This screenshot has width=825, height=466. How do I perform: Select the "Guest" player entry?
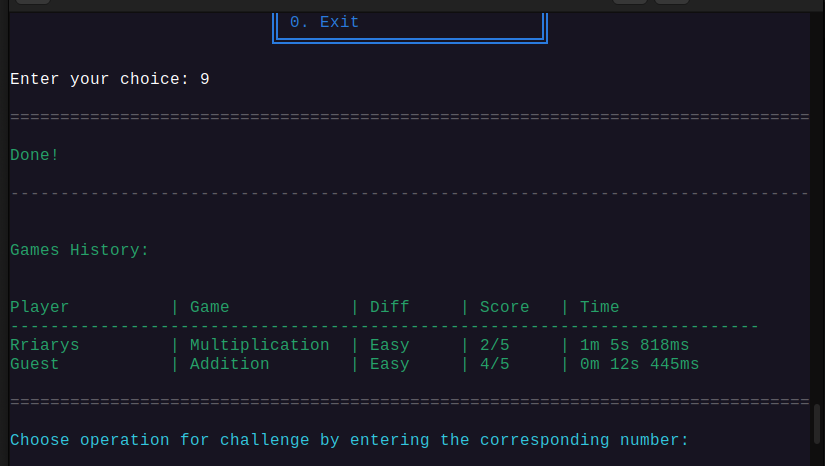[35, 364]
